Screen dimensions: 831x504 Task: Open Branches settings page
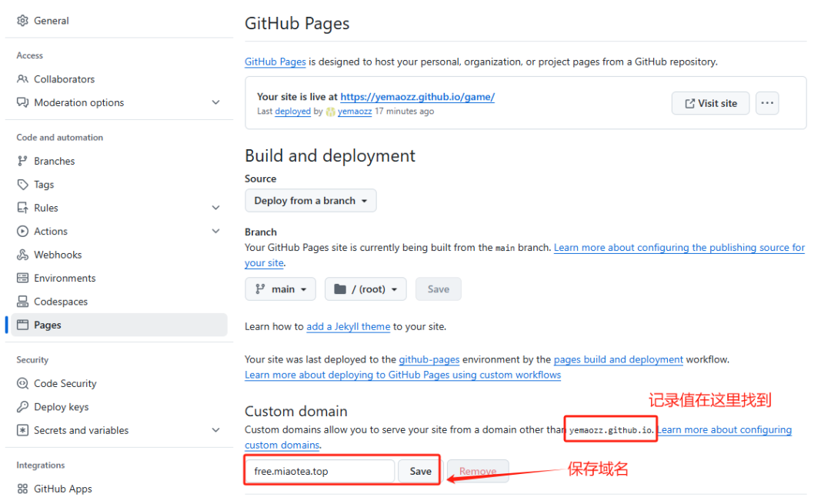pos(54,161)
